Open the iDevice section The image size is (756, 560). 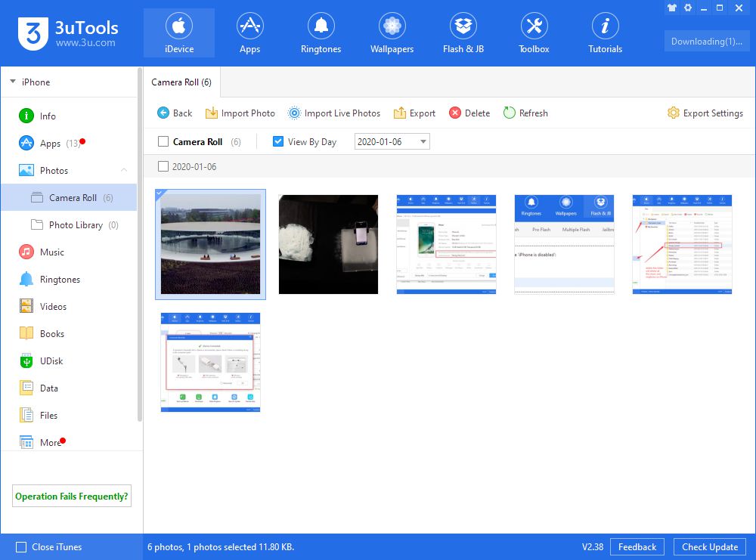click(179, 32)
